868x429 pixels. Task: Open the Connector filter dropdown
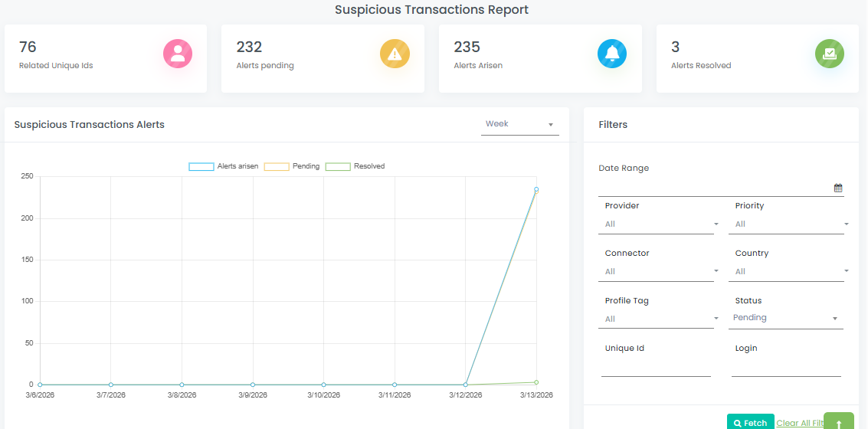click(x=659, y=272)
